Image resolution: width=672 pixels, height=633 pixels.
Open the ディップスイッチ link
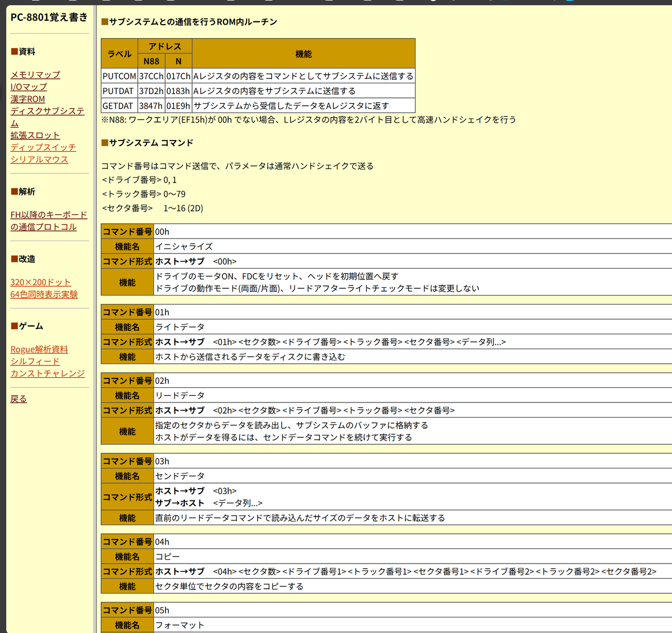(x=43, y=147)
